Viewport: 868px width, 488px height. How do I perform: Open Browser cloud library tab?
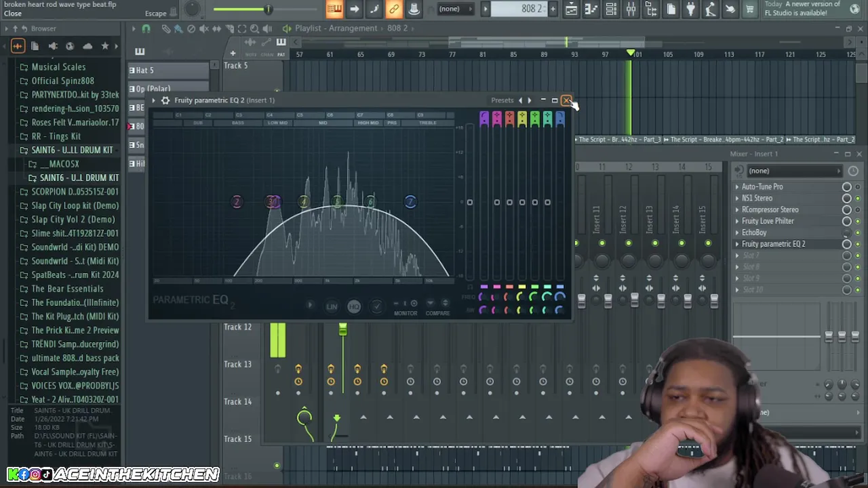point(87,46)
